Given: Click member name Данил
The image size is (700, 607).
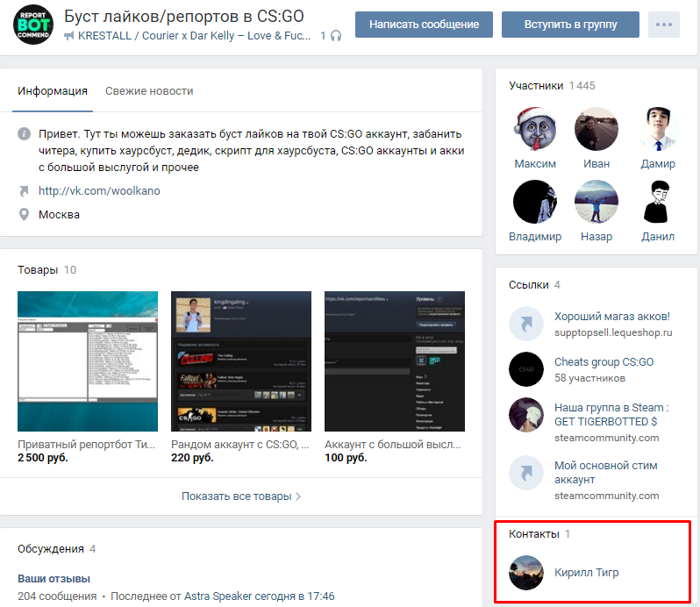Looking at the screenshot, I should [658, 237].
